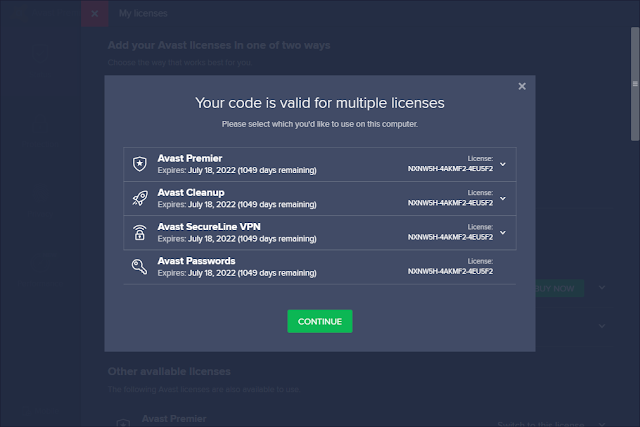Click the Avast Premier shield icon
The image size is (640, 427).
[x=139, y=164]
